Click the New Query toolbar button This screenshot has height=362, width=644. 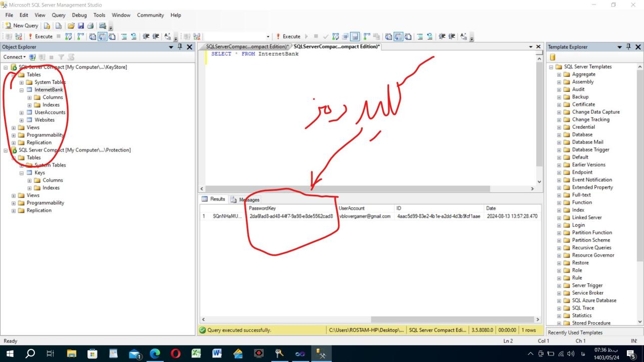click(22, 26)
